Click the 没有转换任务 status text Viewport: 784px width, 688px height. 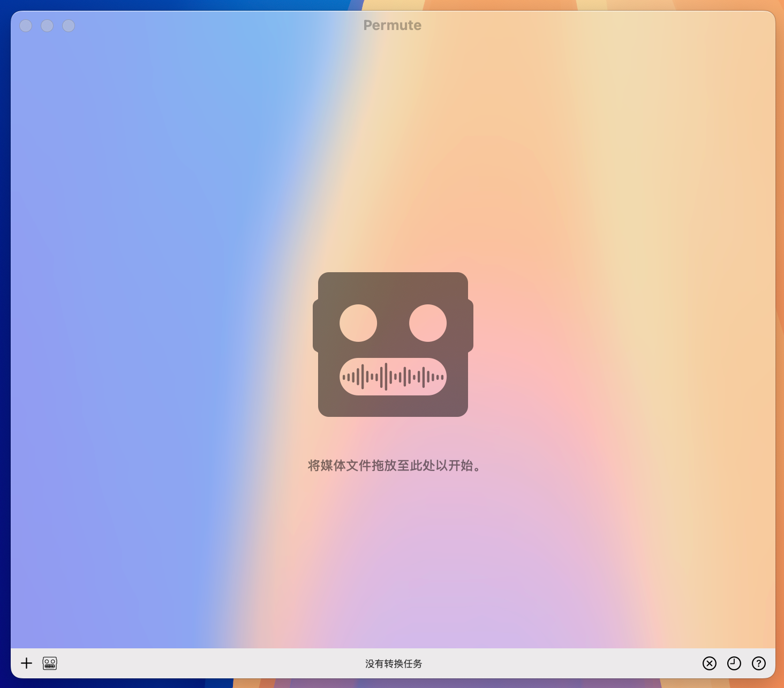(393, 664)
